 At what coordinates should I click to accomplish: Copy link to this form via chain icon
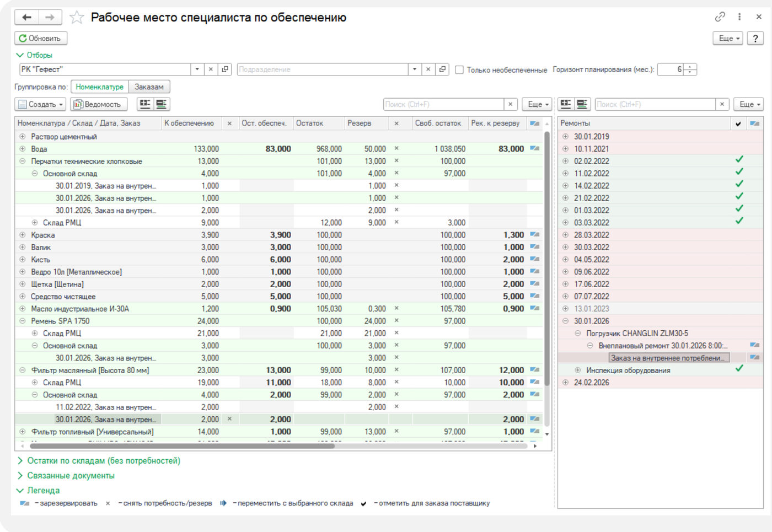tap(720, 17)
